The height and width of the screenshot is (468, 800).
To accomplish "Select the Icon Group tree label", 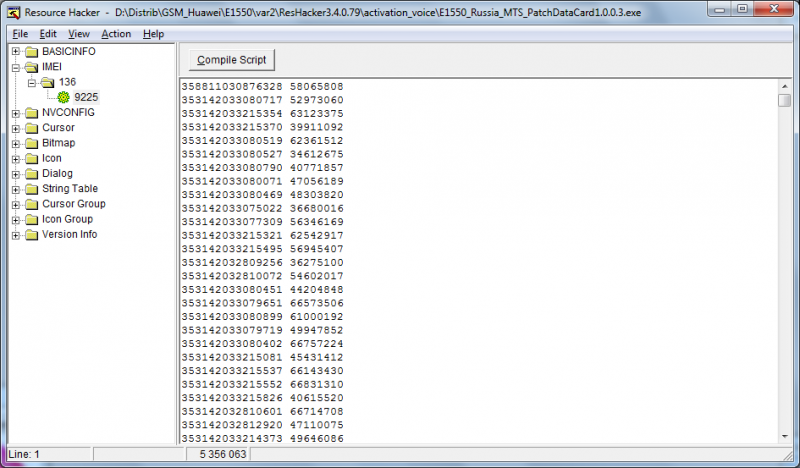I will (x=67, y=219).
